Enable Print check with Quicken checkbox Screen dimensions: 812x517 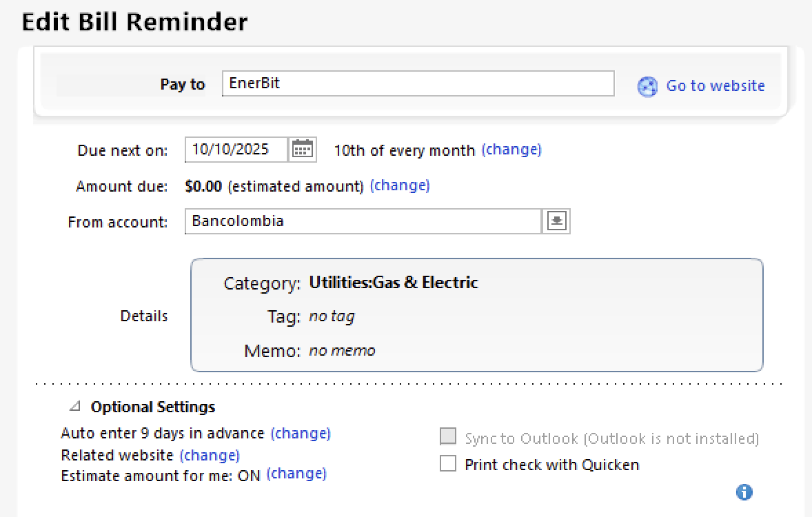click(448, 464)
